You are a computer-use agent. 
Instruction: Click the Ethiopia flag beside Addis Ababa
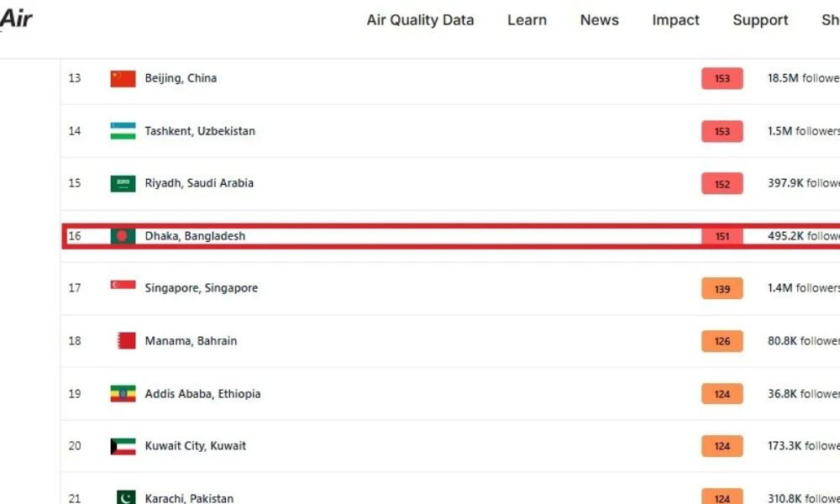pyautogui.click(x=123, y=394)
